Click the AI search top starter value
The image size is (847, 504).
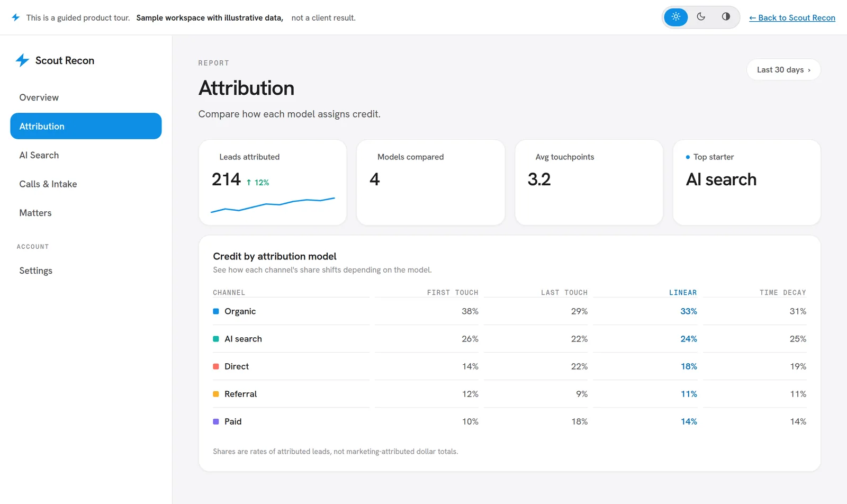pyautogui.click(x=721, y=179)
